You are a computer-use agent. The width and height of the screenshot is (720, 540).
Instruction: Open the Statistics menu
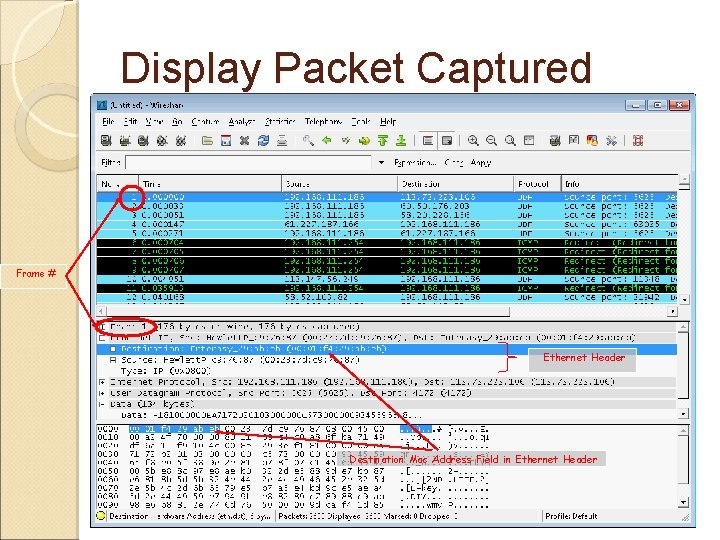coord(280,122)
